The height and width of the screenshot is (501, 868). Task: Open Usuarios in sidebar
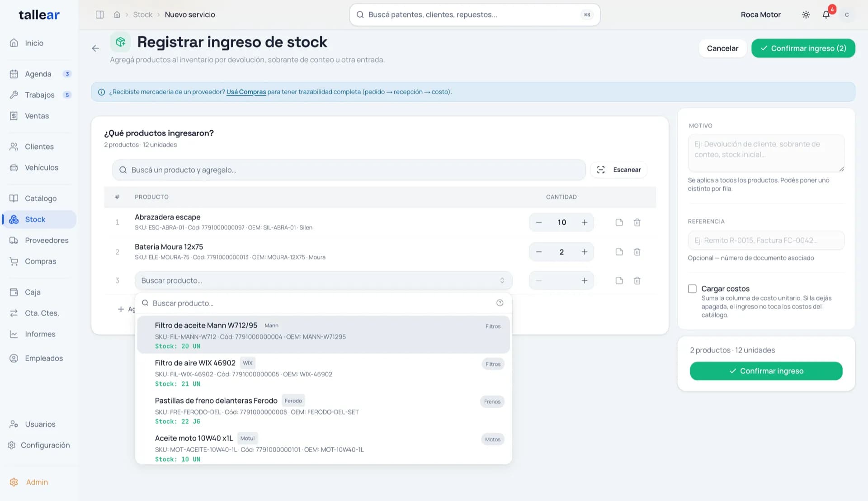[x=39, y=424]
